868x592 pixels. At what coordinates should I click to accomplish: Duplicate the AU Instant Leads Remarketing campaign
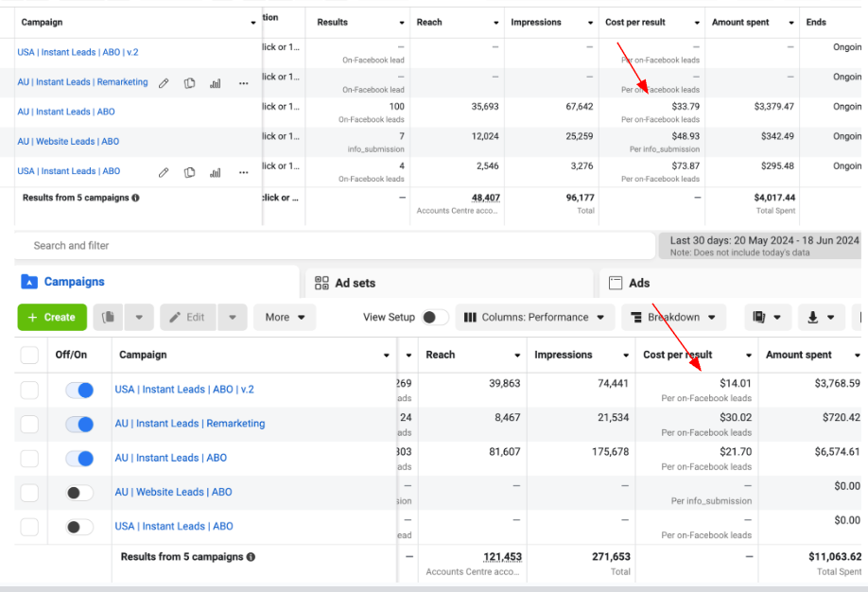pyautogui.click(x=190, y=83)
